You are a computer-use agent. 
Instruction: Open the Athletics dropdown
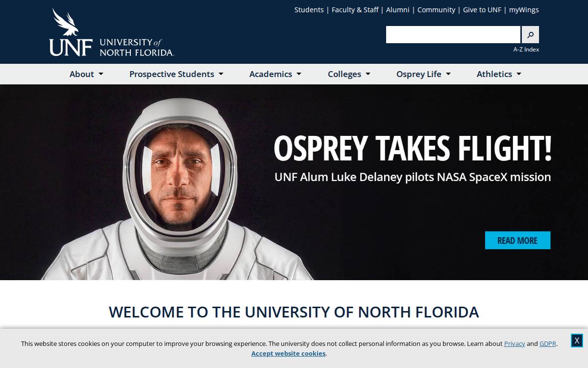pyautogui.click(x=499, y=74)
